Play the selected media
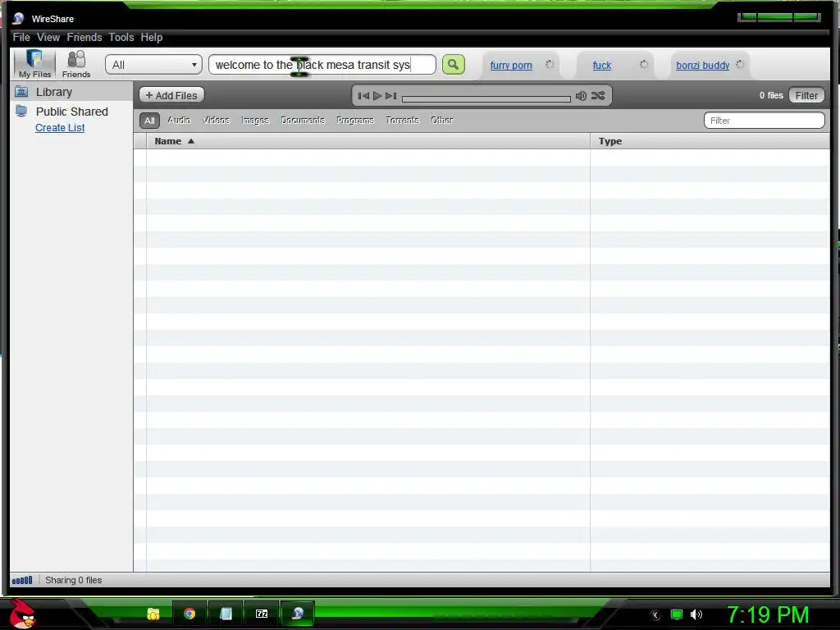The width and height of the screenshot is (840, 630). coord(377,96)
